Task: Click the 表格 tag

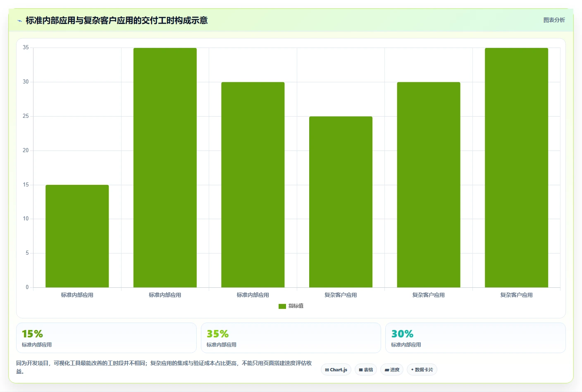Action: [366, 370]
